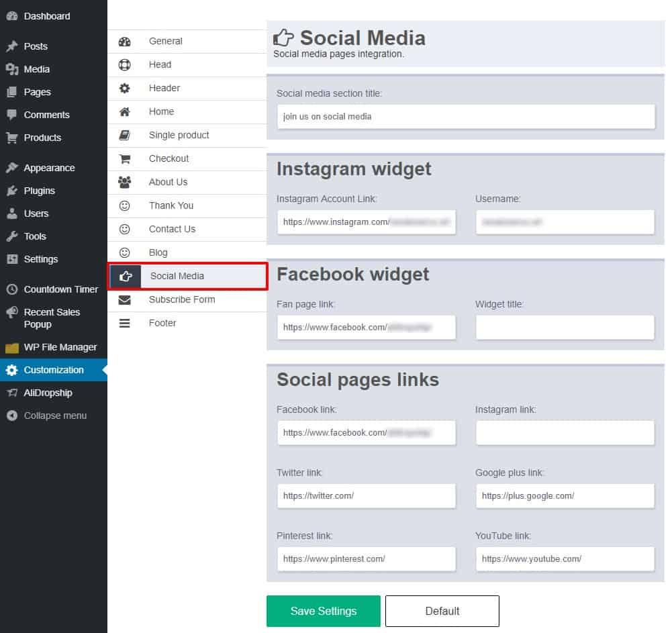Click the WP File Manager folder icon
This screenshot has height=633, width=672.
pos(12,348)
